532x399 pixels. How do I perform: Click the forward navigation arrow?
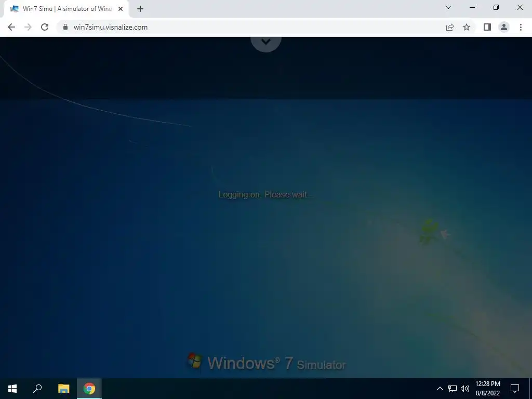(28, 27)
